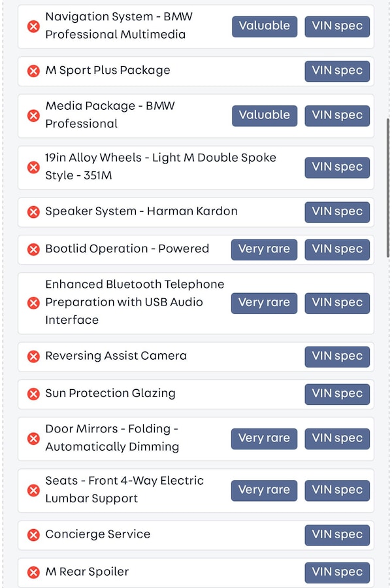This screenshot has height=588, width=392.
Task: Click red X beside 19in Alloy Wheels item
Action: tap(33, 167)
